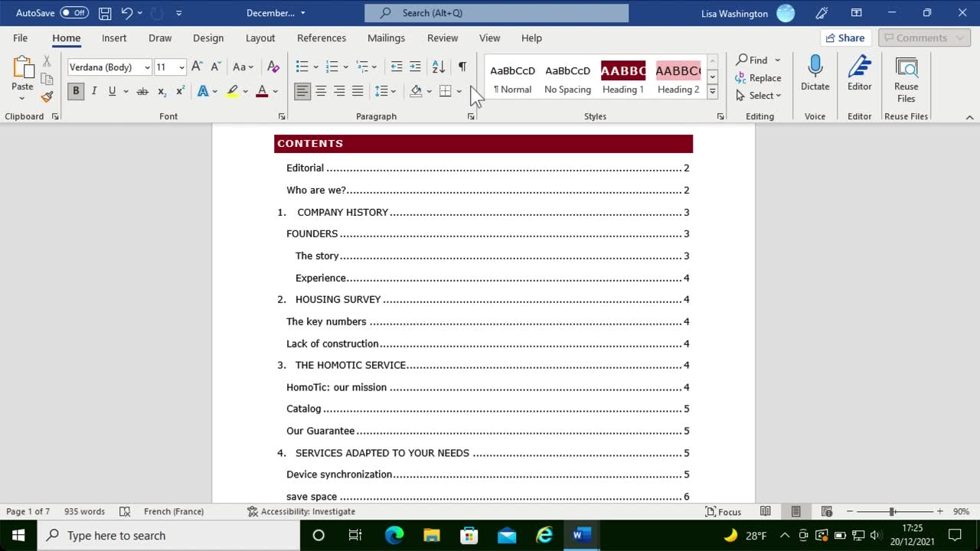
Task: Open the Editor proofing tool
Action: coord(859,73)
